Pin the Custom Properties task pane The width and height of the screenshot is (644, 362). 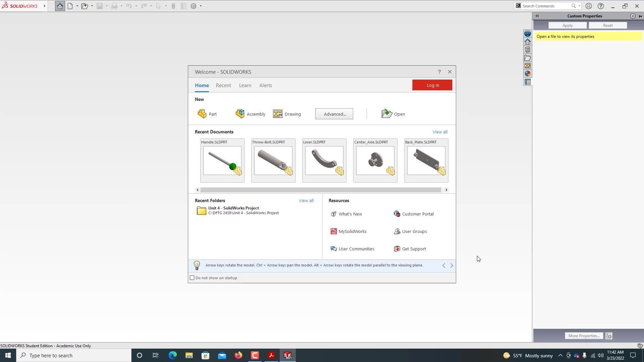pos(640,16)
